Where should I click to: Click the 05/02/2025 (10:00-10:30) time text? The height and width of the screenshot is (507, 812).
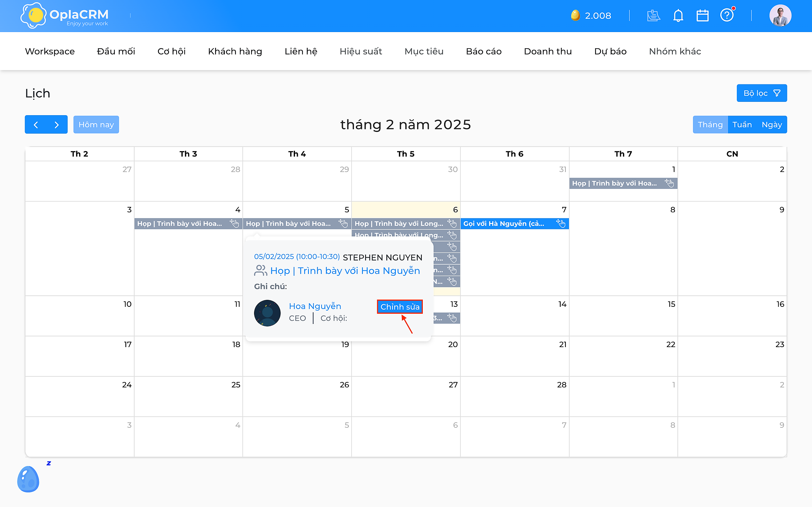click(297, 257)
